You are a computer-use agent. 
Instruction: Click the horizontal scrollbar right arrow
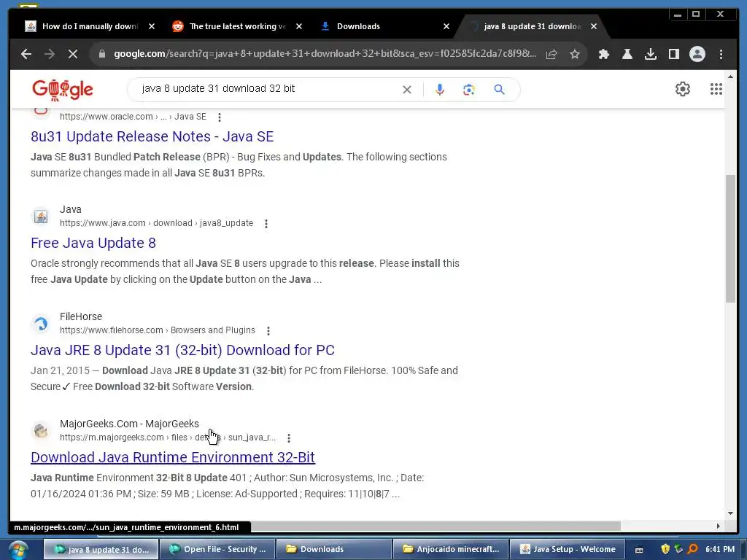(719, 526)
